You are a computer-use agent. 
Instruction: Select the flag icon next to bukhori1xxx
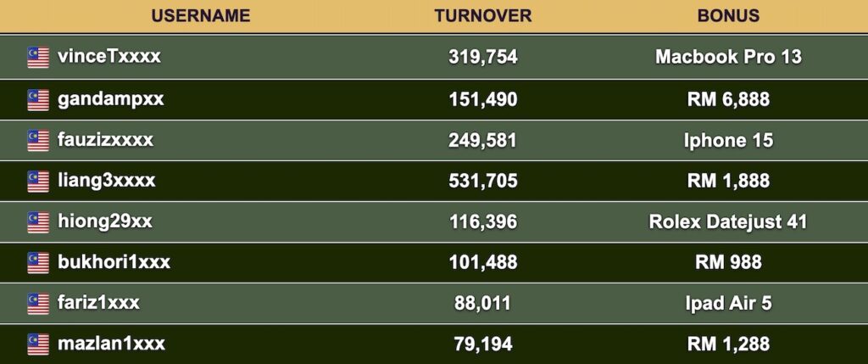click(x=38, y=263)
